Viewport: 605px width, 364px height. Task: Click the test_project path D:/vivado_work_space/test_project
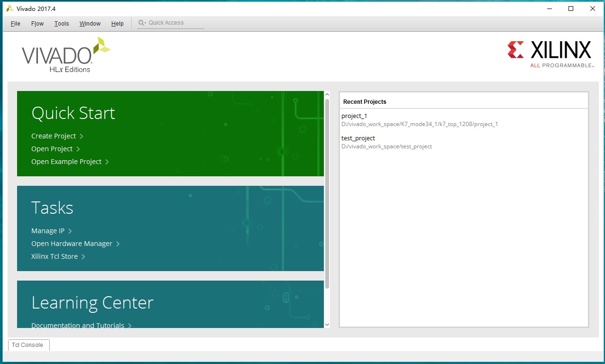[386, 146]
